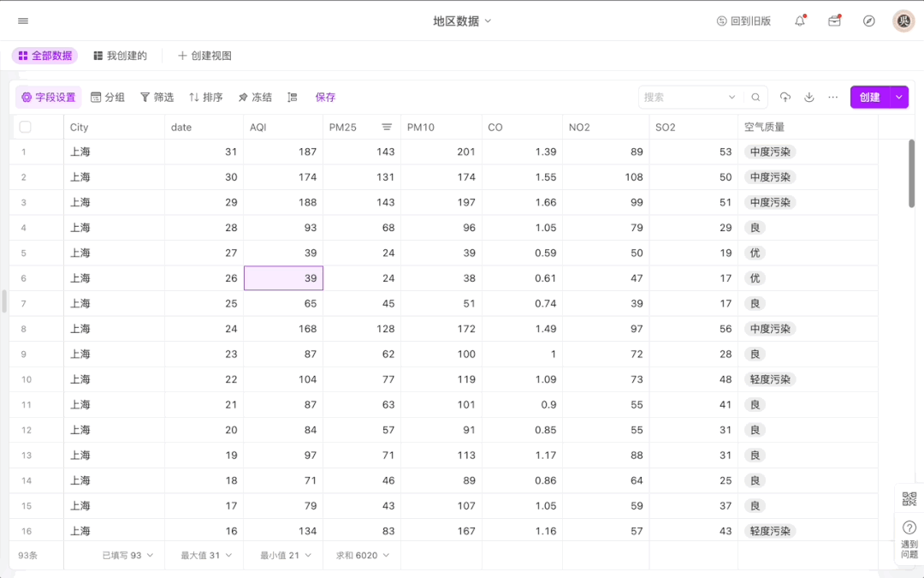
Task: Click the vertical scrollbar thumb
Action: (x=911, y=173)
